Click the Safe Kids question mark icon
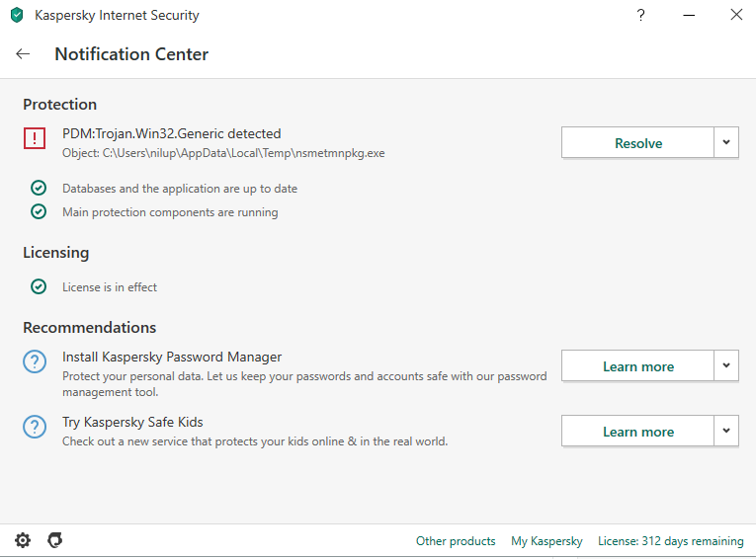 coord(35,427)
